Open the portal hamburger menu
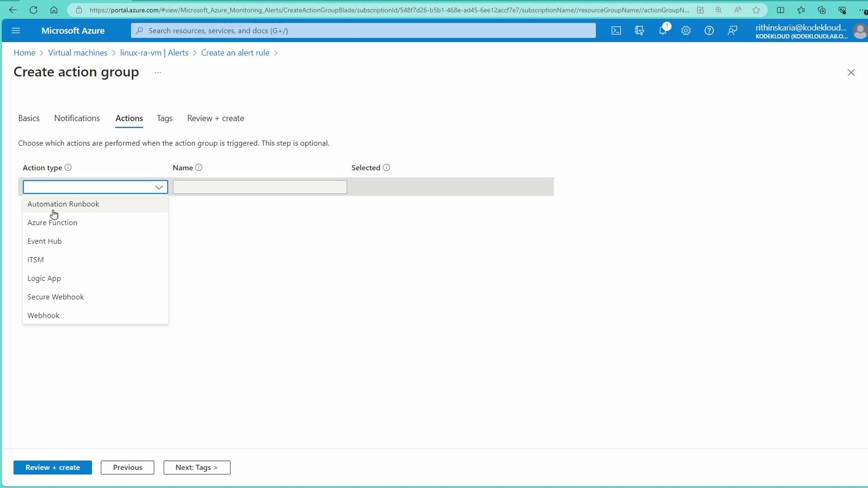 (x=16, y=31)
